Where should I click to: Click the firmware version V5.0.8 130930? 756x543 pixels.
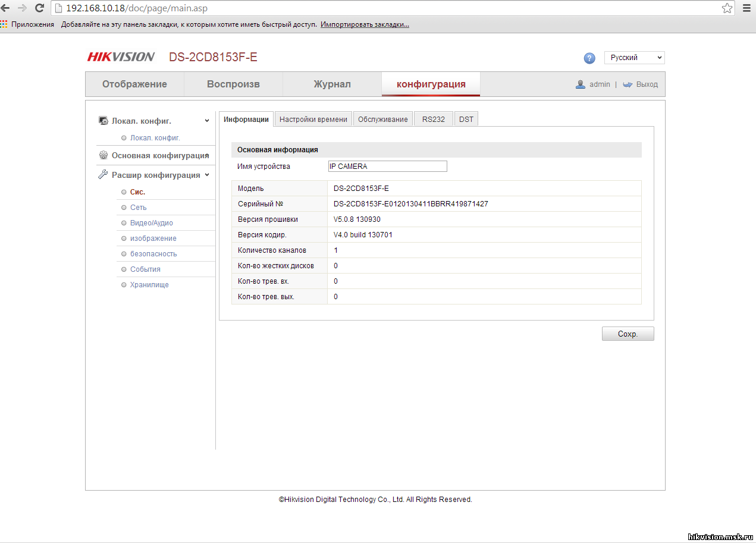[x=357, y=219]
